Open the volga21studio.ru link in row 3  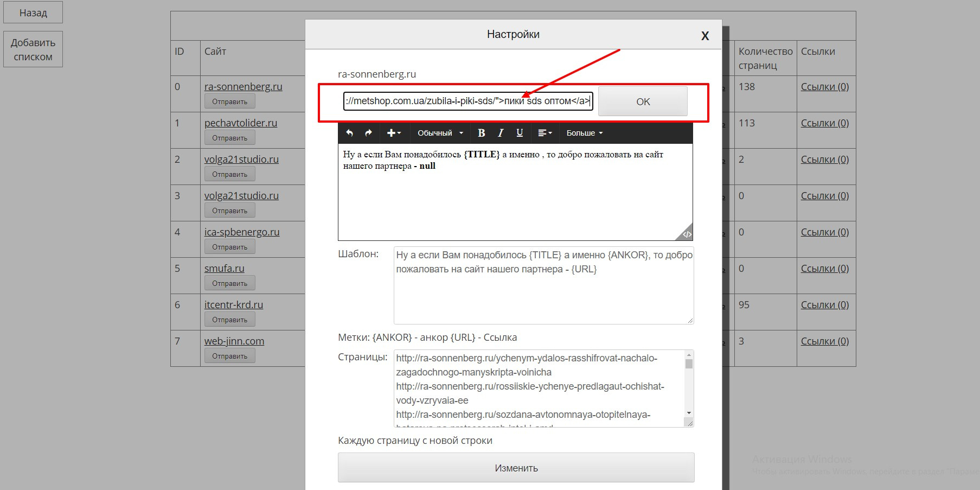click(241, 195)
